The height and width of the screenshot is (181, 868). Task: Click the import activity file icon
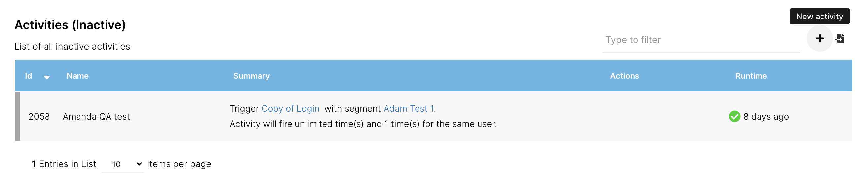(x=840, y=39)
